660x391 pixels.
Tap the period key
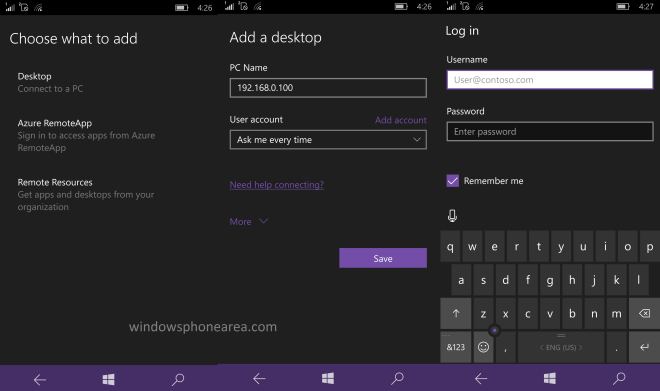[x=616, y=347]
